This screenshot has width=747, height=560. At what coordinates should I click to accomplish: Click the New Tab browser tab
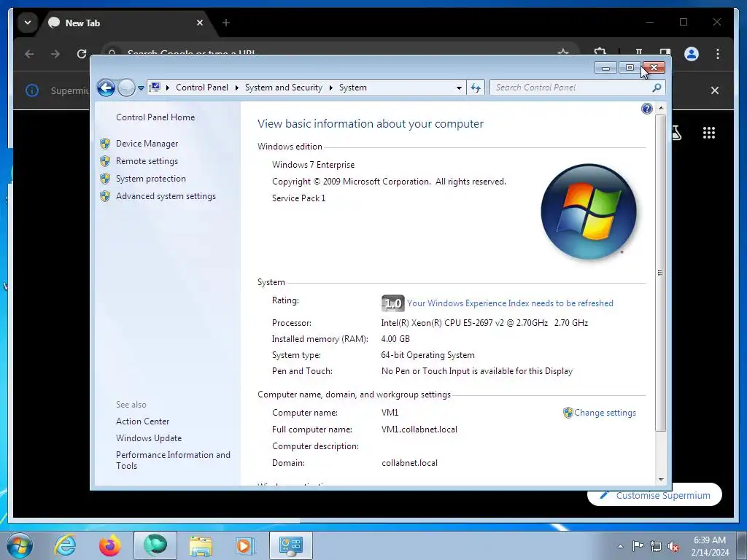(x=128, y=23)
